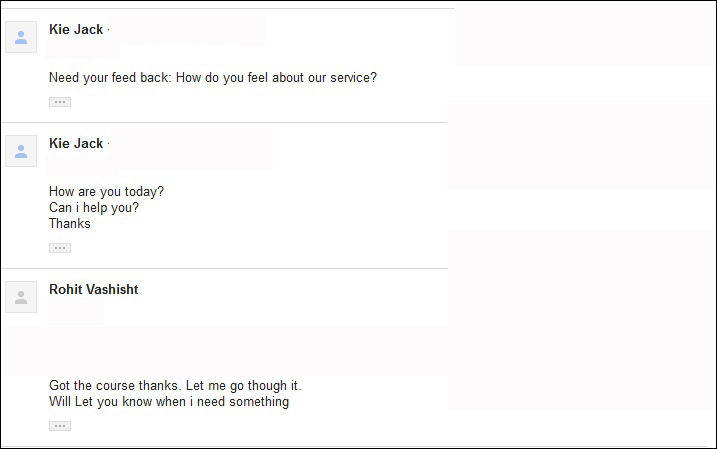717x449 pixels.
Task: Click Kie Jack's avatar beside 'How are you today?'
Action: [x=21, y=151]
